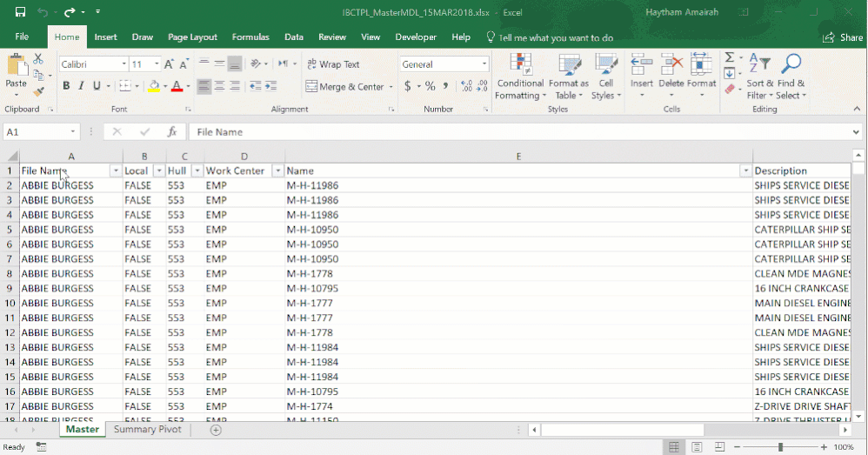
Task: Toggle bold formatting
Action: coord(66,86)
